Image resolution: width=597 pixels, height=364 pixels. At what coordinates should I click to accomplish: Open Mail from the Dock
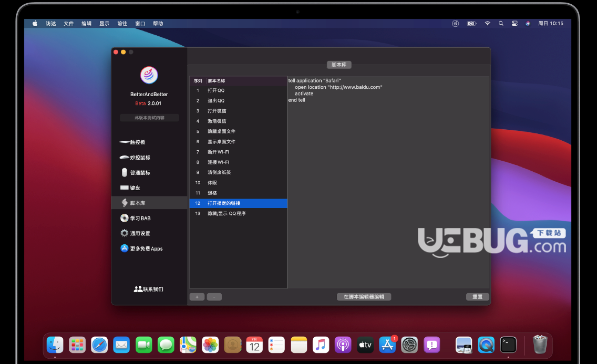click(121, 345)
